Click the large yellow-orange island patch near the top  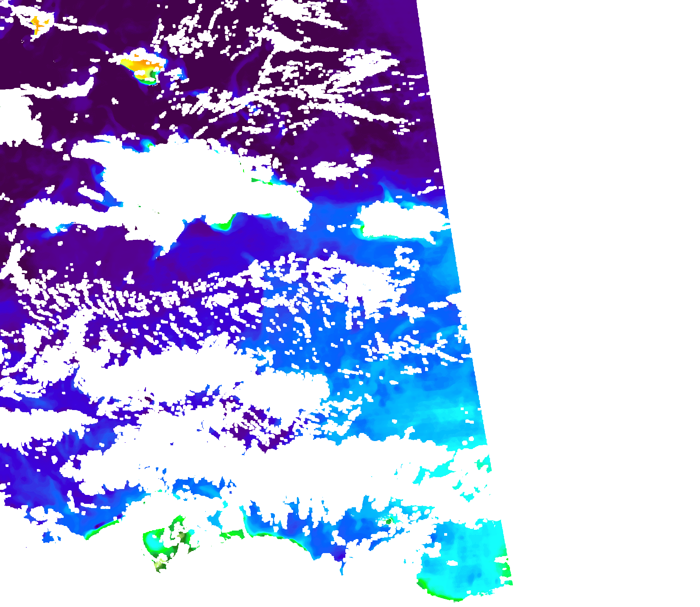click(142, 65)
